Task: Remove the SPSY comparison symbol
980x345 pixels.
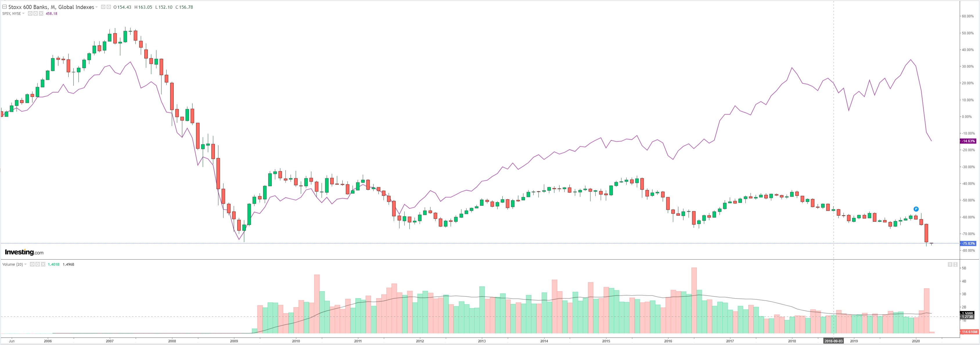Action: tap(41, 14)
